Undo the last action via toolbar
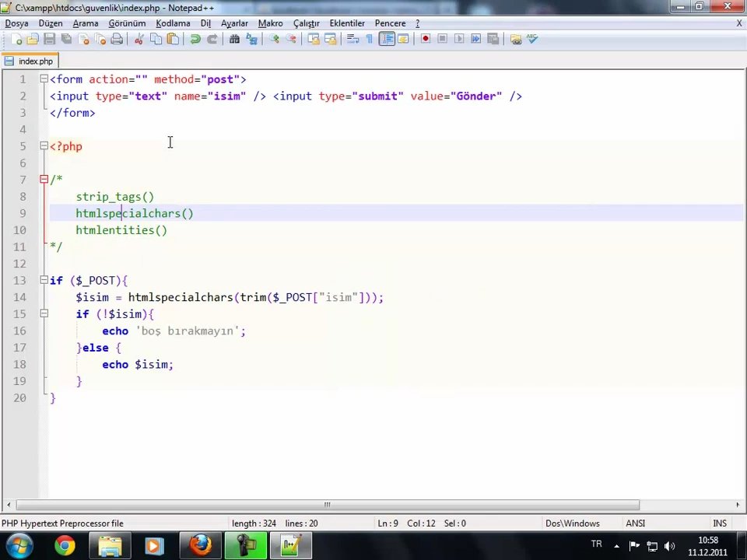Image resolution: width=747 pixels, height=560 pixels. click(x=195, y=39)
